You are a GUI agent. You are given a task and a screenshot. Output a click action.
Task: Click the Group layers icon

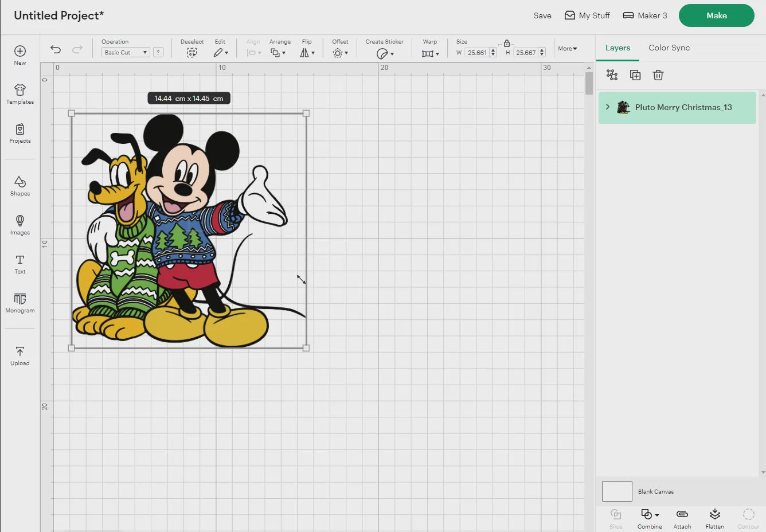point(612,75)
